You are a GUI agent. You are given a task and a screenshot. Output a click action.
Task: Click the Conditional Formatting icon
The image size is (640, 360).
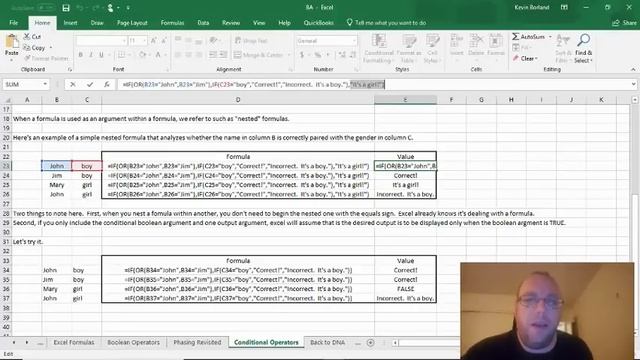point(379,41)
